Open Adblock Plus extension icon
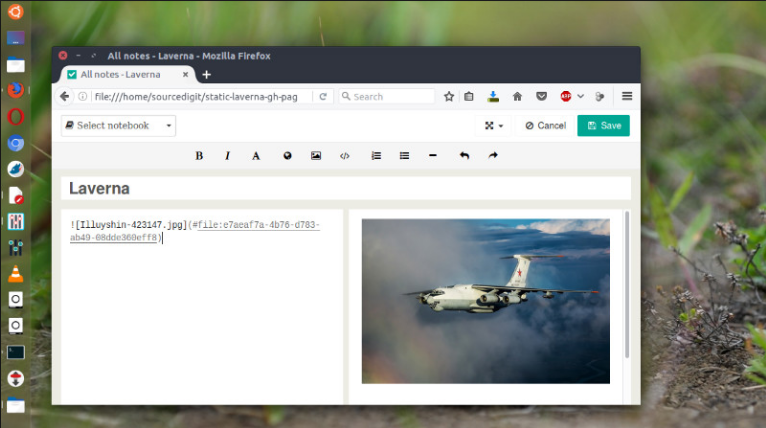This screenshot has height=428, width=766. (x=566, y=96)
